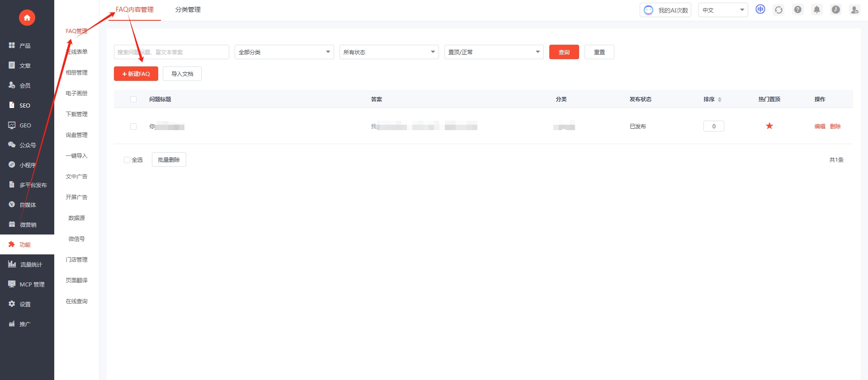This screenshot has width=868, height=380.
Task: Open the 设置 gear icon
Action: [12, 304]
